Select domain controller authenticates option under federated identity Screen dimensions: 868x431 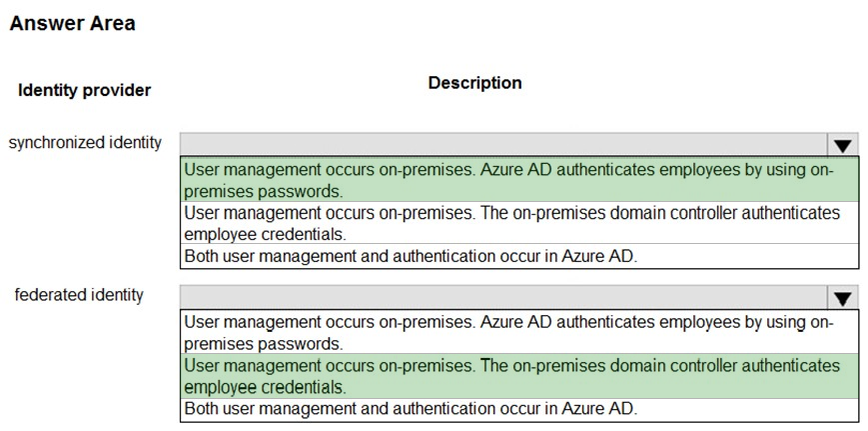pos(519,376)
